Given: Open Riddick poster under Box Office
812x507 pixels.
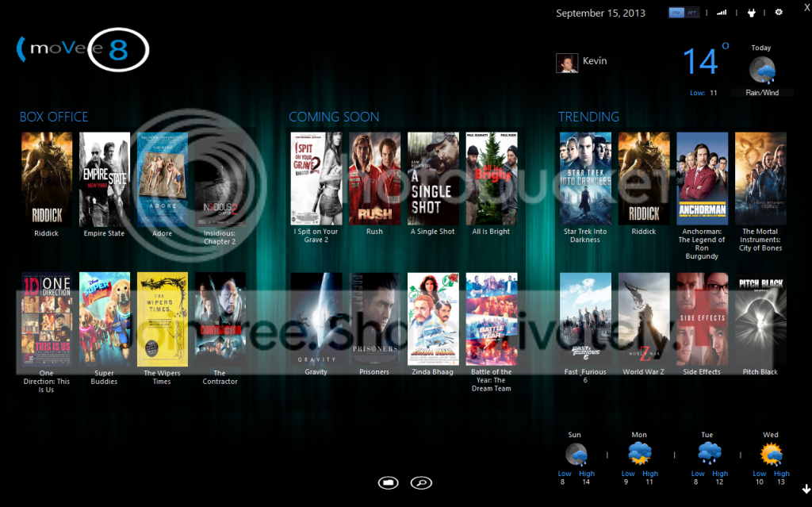Looking at the screenshot, I should (47, 179).
